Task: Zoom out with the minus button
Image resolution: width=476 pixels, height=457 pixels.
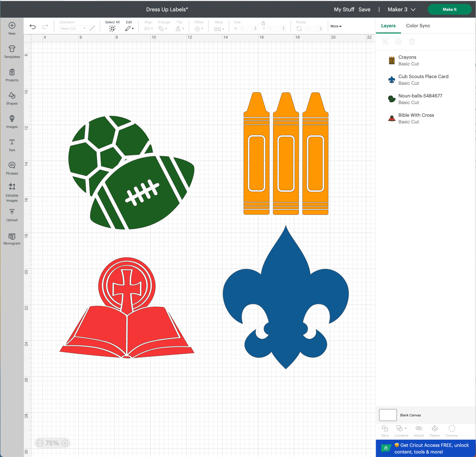Action: pyautogui.click(x=40, y=443)
